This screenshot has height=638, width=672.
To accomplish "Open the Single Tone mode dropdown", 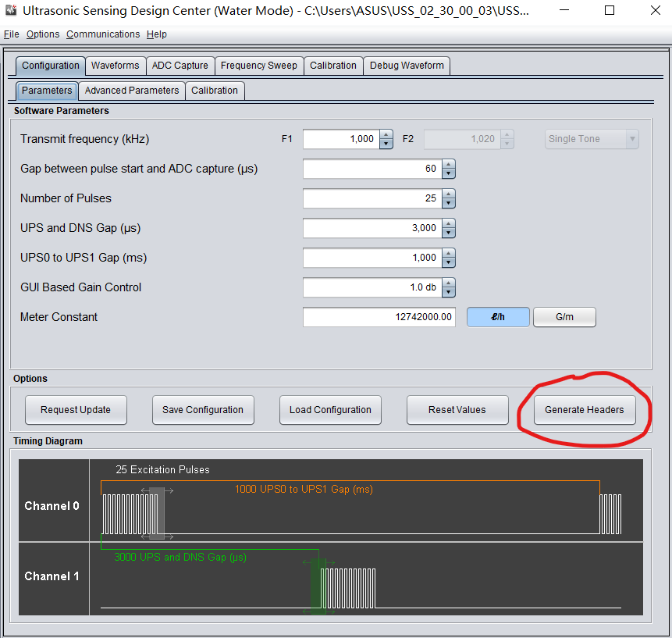I will [x=591, y=138].
